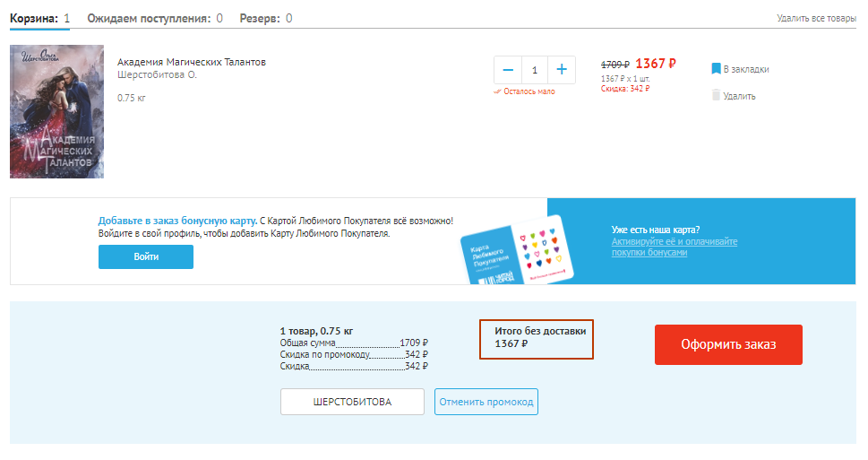This screenshot has width=868, height=460.
Task: Click the blue bookmark icon by В закладки
Action: click(716, 68)
